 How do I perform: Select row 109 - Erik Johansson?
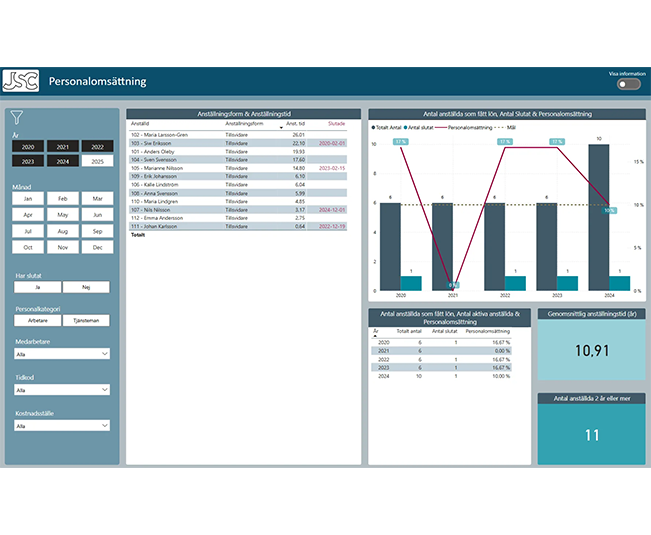point(238,176)
